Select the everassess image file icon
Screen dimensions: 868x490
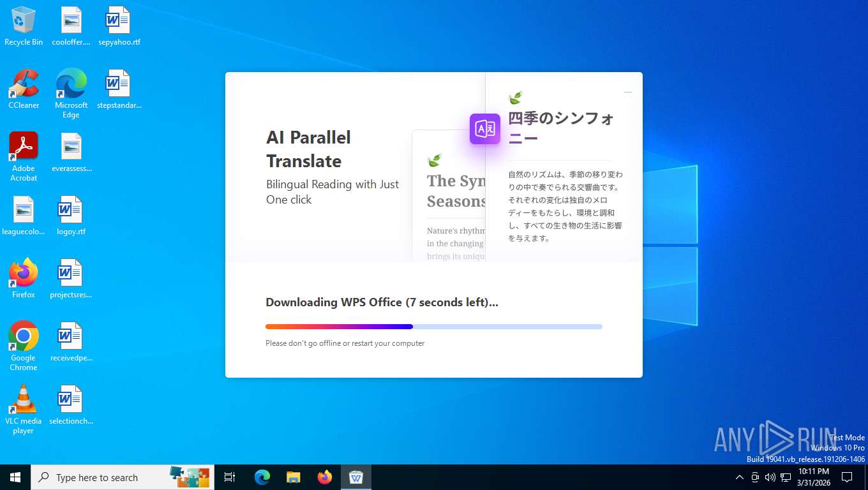click(x=71, y=152)
